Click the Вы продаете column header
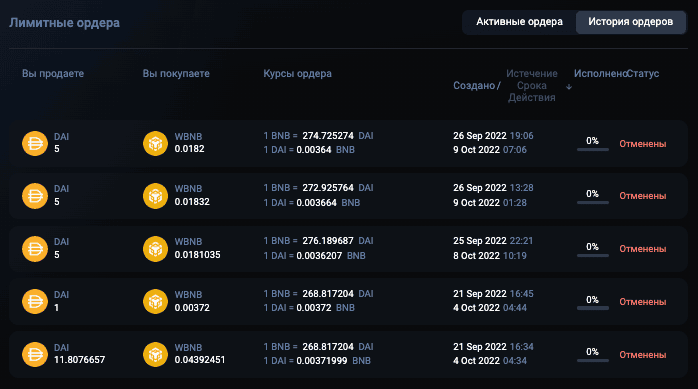698x389 pixels. coord(53,73)
